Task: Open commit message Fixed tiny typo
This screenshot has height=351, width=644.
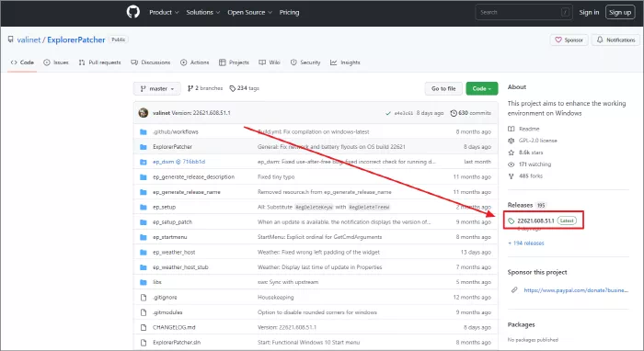Action: coord(276,176)
